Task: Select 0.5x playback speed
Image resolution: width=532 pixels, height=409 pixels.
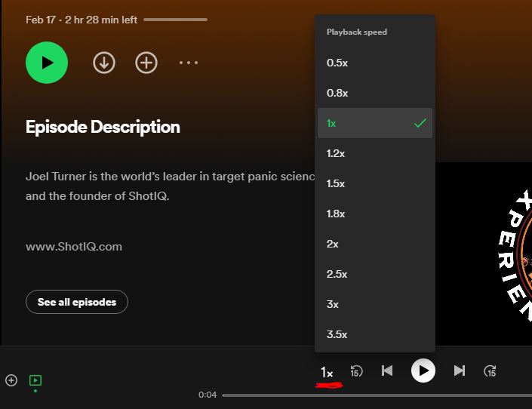Action: pos(375,63)
